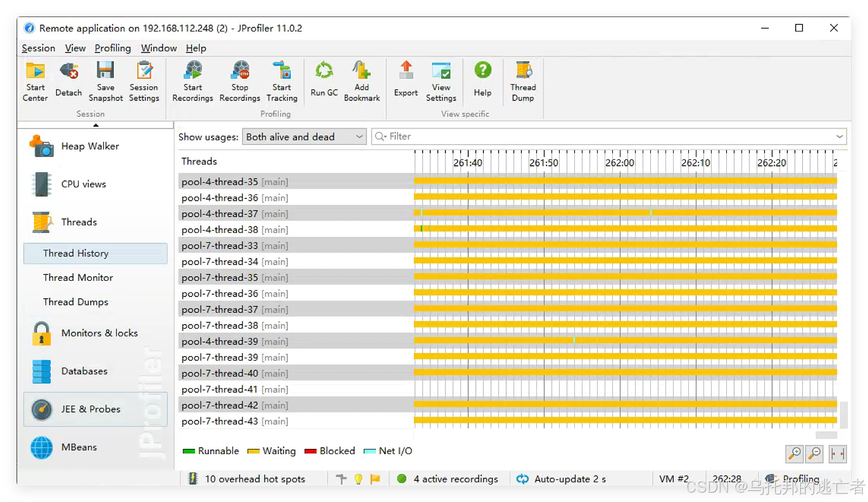Screen dimensions: 868x502
Task: Open Session Settings
Action: pos(144,81)
